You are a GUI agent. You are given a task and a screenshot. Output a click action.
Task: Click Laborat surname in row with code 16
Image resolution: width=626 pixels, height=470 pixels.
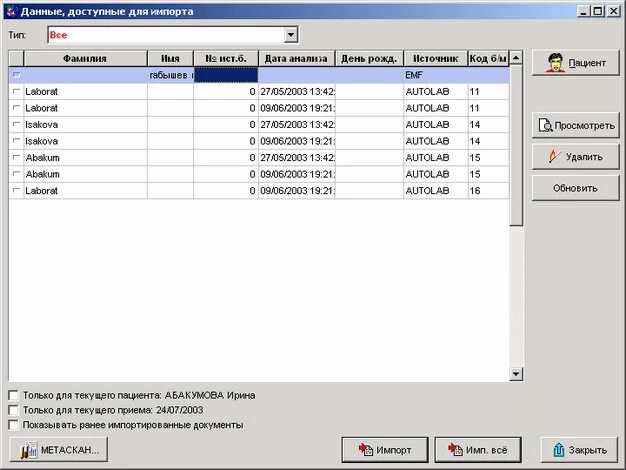click(x=42, y=190)
